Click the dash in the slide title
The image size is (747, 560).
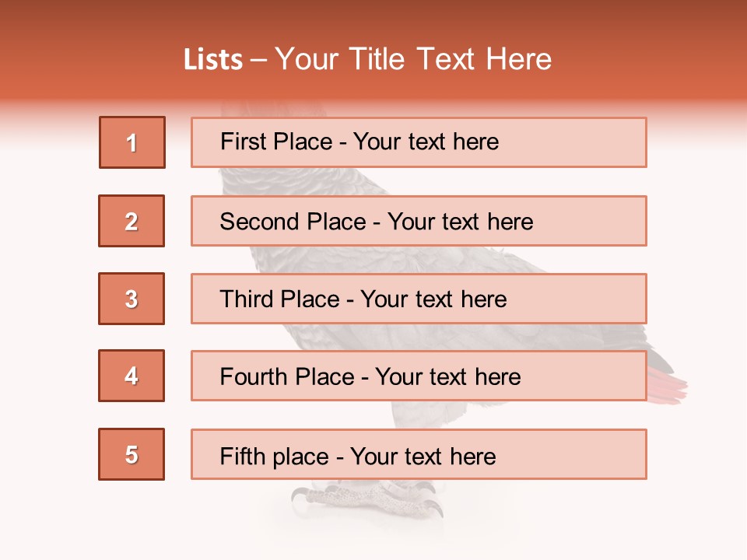click(x=258, y=60)
